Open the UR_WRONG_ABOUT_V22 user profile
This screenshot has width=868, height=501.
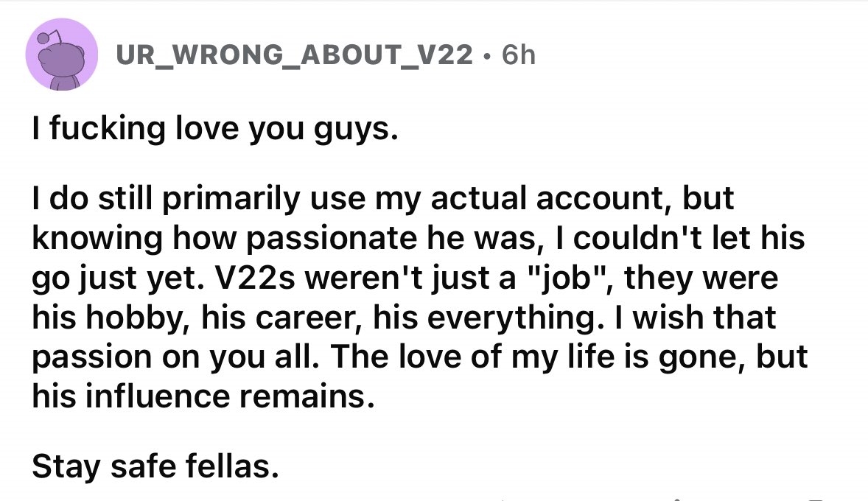[293, 56]
